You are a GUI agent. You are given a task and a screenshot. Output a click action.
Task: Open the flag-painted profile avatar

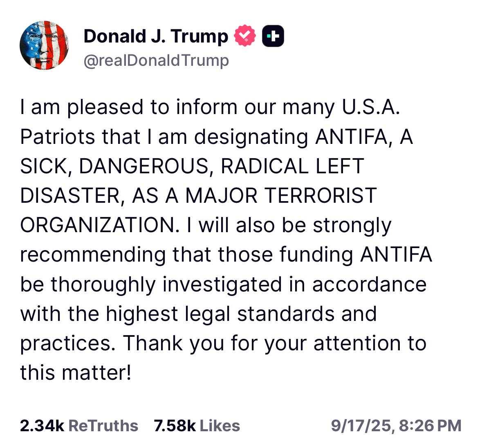44,45
